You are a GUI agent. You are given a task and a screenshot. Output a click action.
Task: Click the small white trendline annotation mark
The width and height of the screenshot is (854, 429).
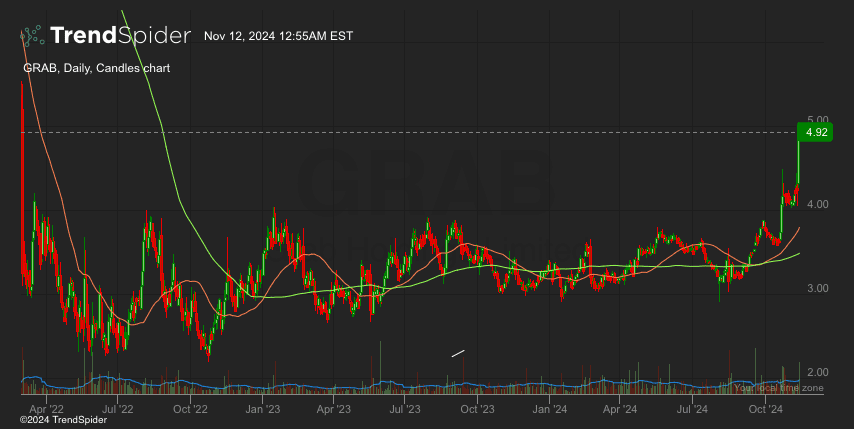tap(459, 352)
